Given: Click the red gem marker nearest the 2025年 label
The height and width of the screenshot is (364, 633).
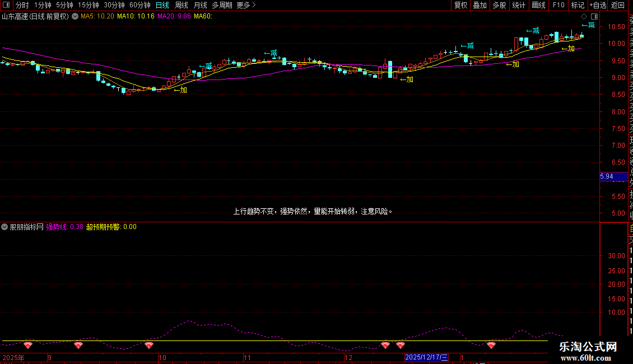Looking at the screenshot, I should pyautogui.click(x=28, y=346).
